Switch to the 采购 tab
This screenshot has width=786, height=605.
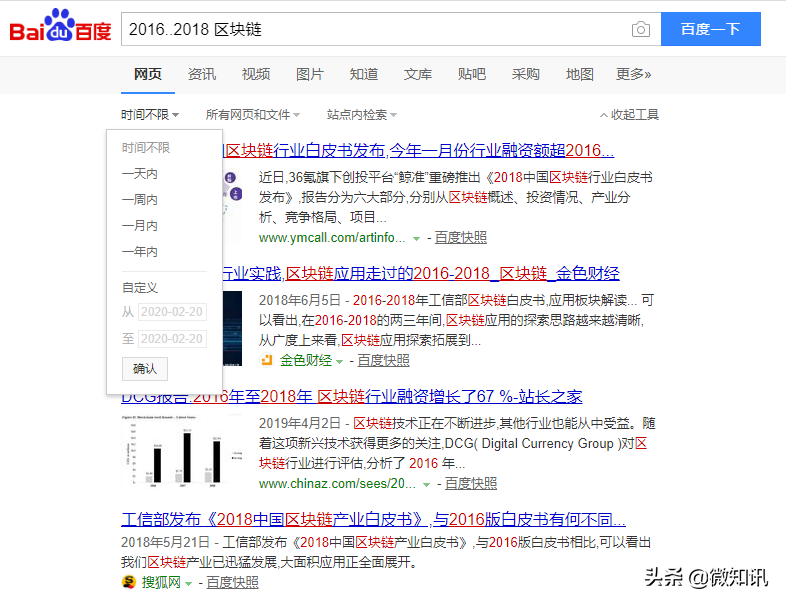click(x=526, y=74)
